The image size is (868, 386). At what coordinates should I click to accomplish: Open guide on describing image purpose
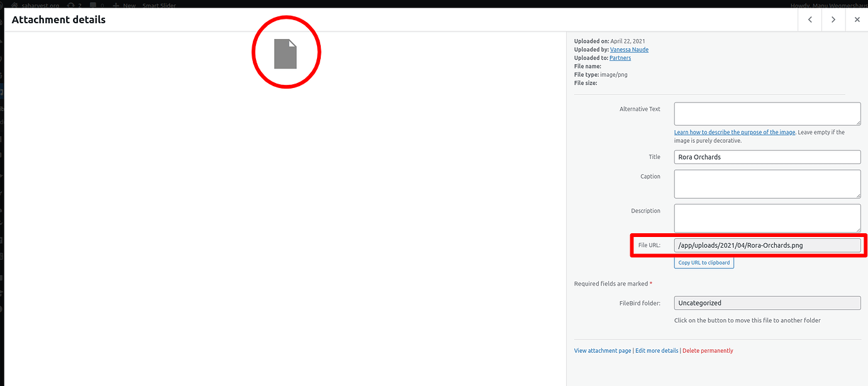pyautogui.click(x=735, y=132)
